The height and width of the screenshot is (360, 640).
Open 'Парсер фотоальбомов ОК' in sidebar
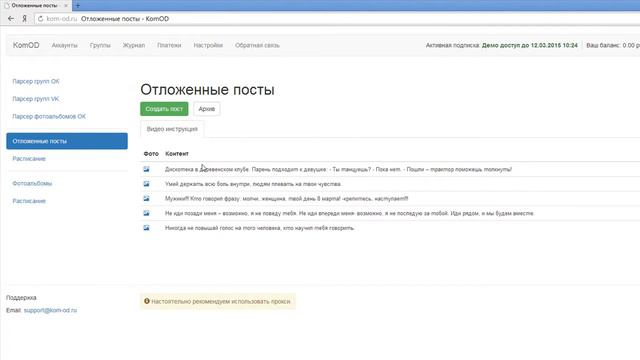(49, 116)
